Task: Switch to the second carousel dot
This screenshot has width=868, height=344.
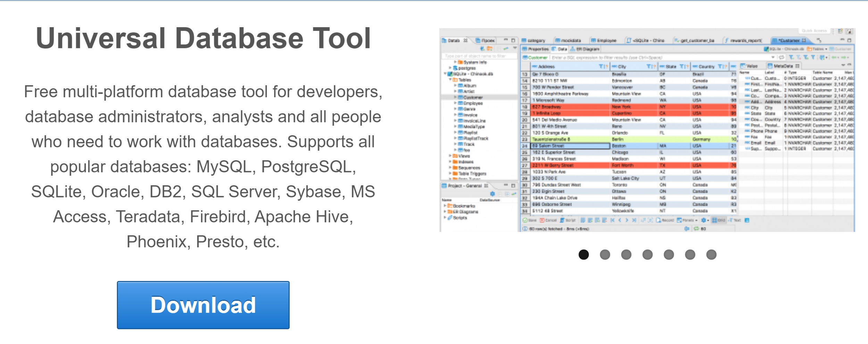Action: (x=605, y=255)
